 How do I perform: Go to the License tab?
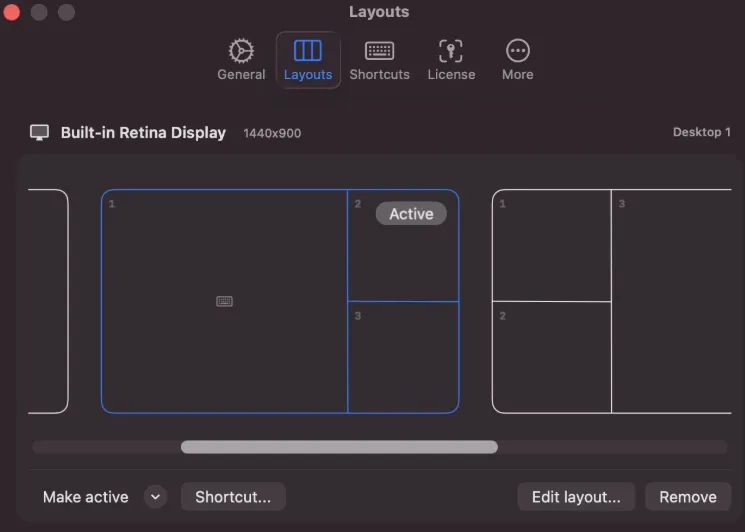point(451,60)
